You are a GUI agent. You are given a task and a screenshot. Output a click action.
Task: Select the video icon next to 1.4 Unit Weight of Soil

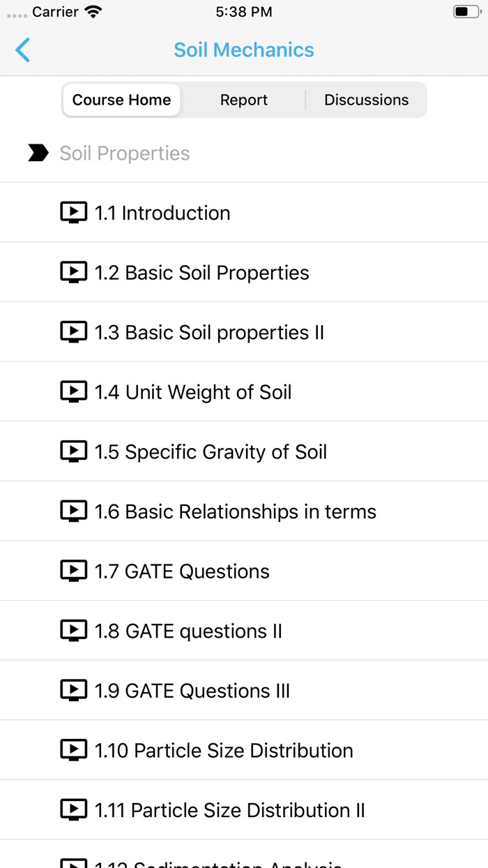73,391
